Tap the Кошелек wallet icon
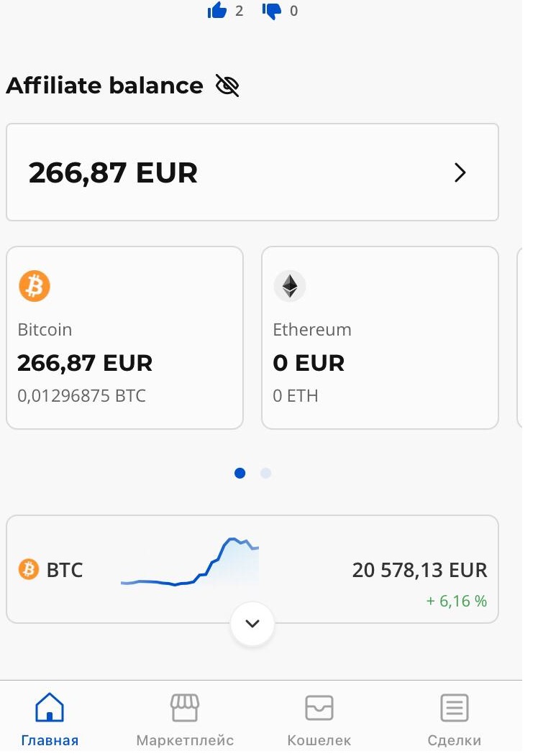The width and height of the screenshot is (538, 756). point(319,708)
